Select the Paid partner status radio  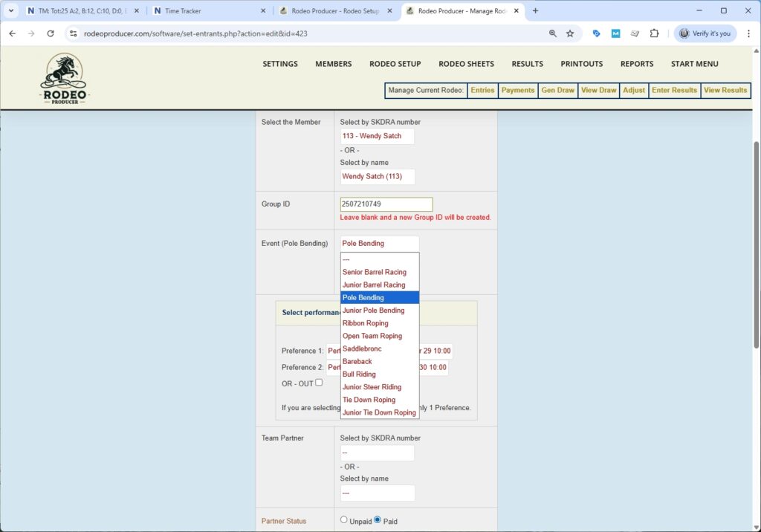click(378, 520)
